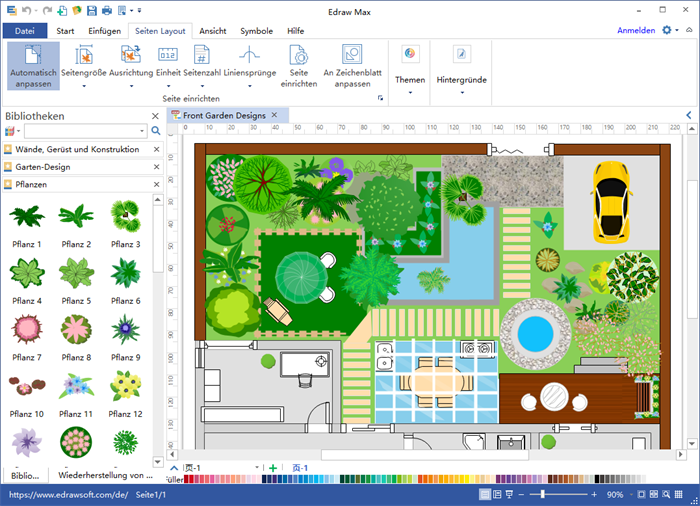
Task: Close the Garten-Design library section
Action: pyautogui.click(x=156, y=167)
